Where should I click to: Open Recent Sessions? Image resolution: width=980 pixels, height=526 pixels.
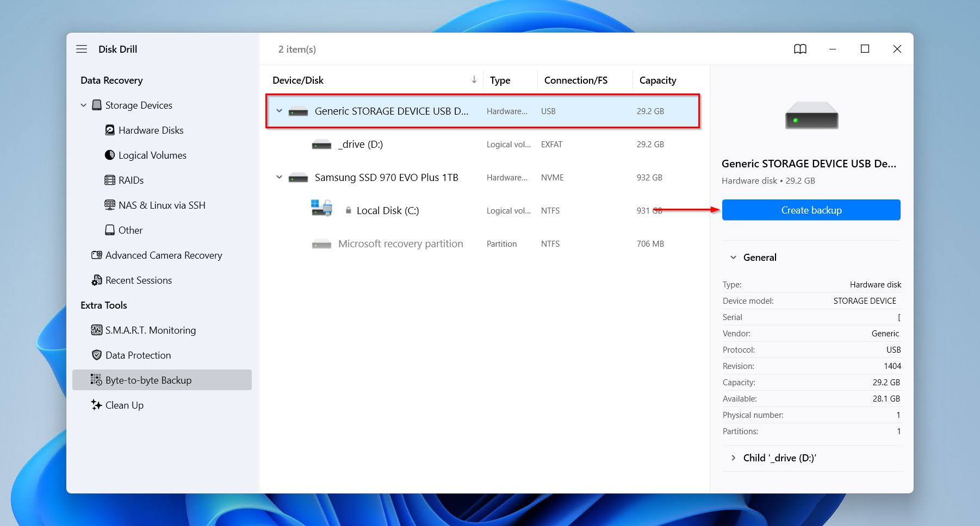(x=138, y=280)
